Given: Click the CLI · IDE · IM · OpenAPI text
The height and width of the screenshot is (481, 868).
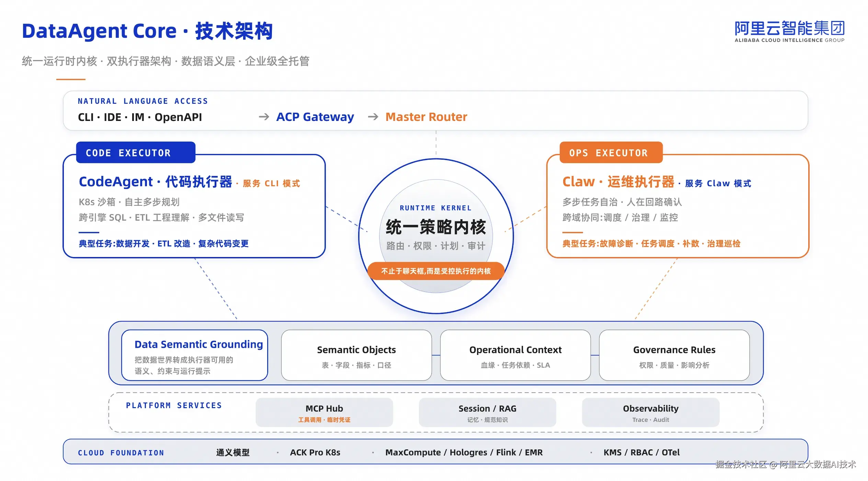Looking at the screenshot, I should click(140, 117).
